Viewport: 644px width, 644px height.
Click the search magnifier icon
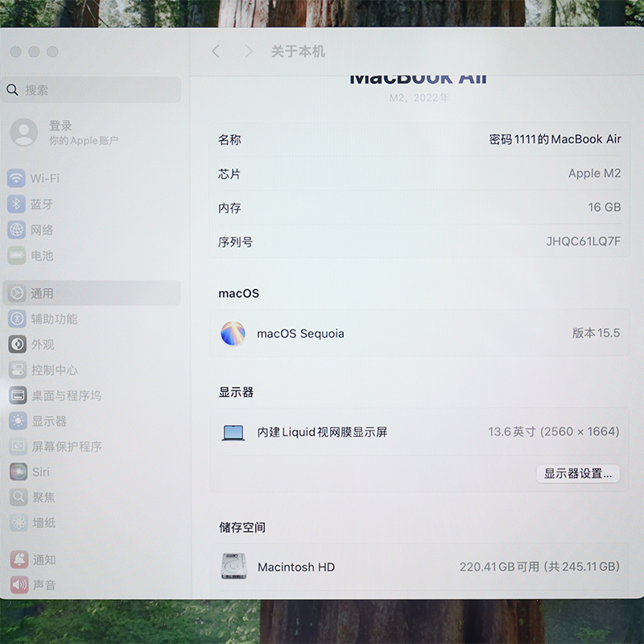(x=12, y=90)
